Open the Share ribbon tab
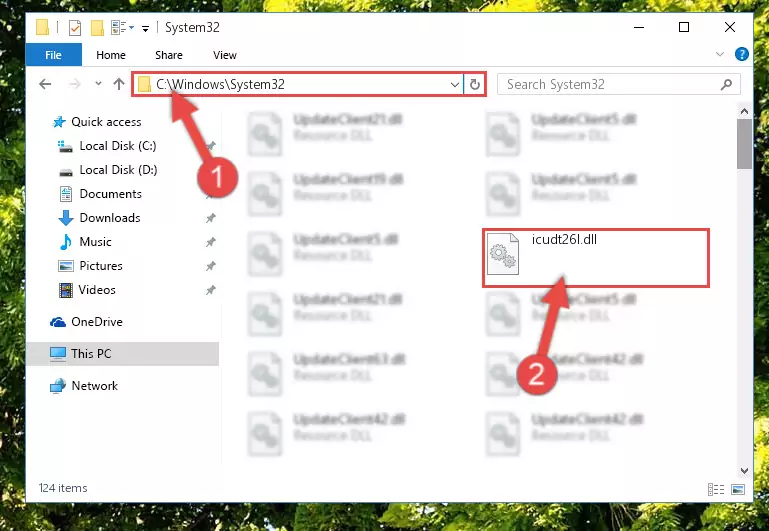Image resolution: width=769 pixels, height=531 pixels. point(169,55)
